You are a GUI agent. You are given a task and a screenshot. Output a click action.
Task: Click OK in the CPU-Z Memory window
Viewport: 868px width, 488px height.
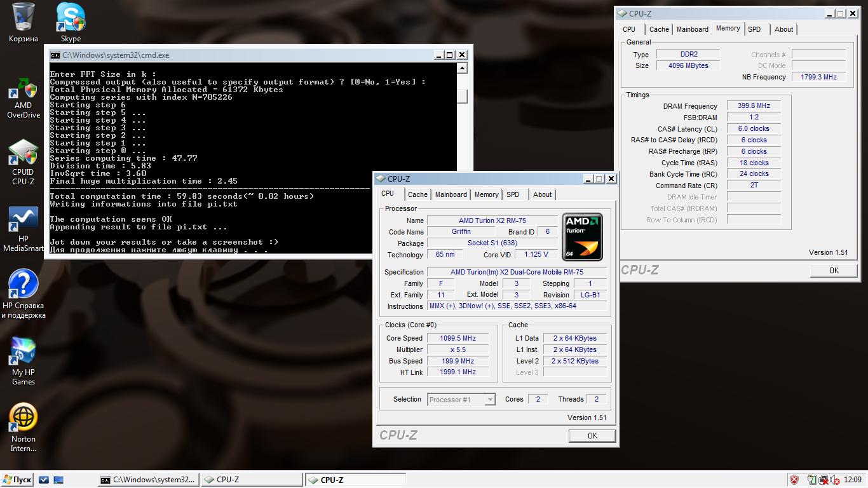coord(834,270)
